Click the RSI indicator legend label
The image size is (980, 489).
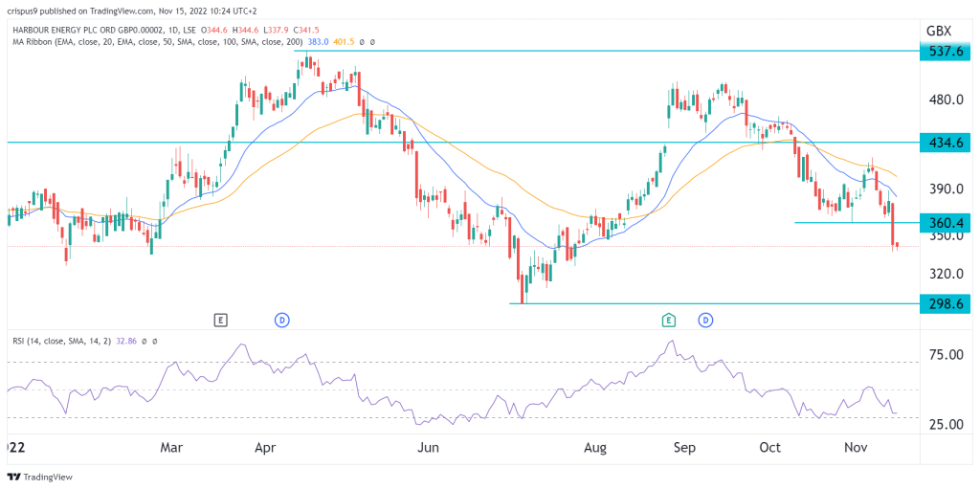(60, 342)
